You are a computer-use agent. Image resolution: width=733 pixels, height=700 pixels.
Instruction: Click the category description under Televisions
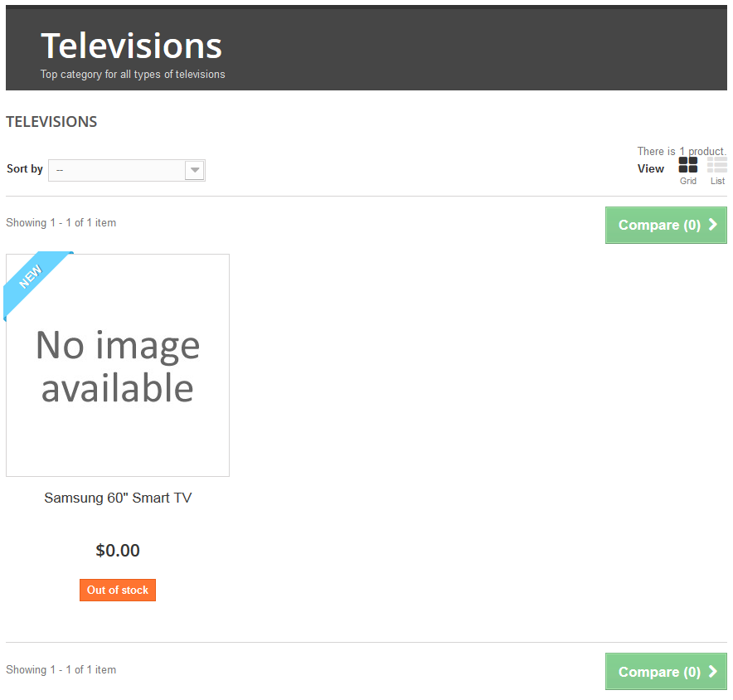coord(133,75)
